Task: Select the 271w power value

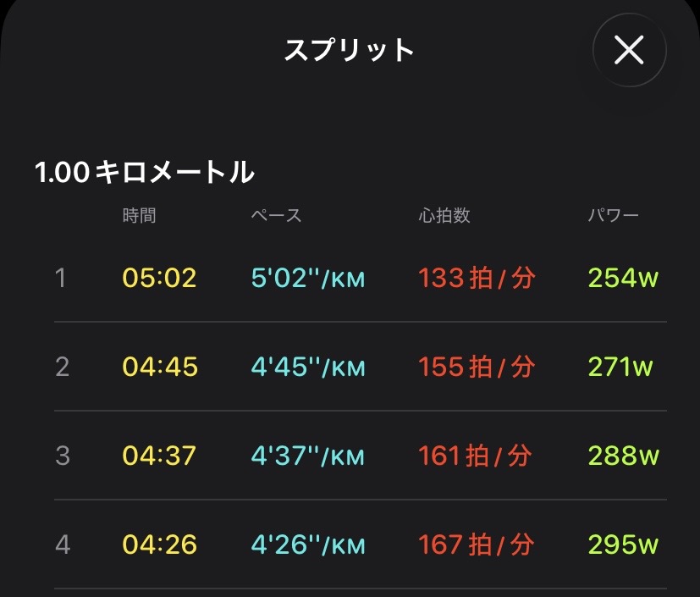Action: tap(620, 367)
